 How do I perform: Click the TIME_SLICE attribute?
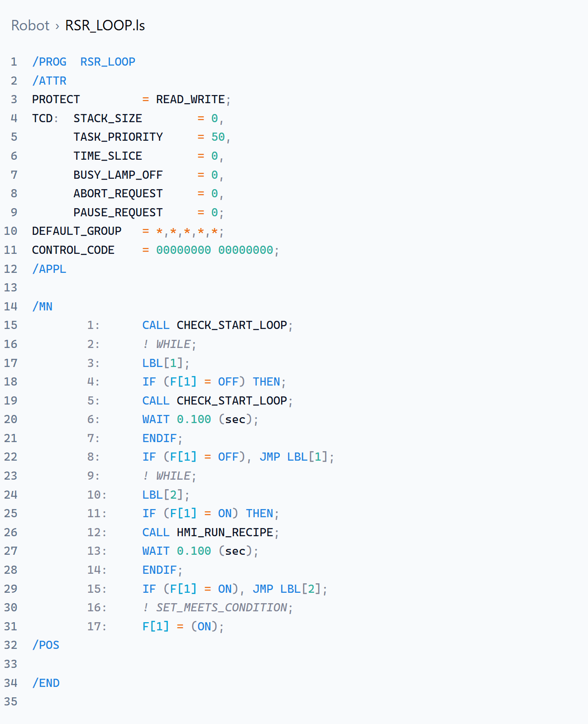click(x=108, y=156)
